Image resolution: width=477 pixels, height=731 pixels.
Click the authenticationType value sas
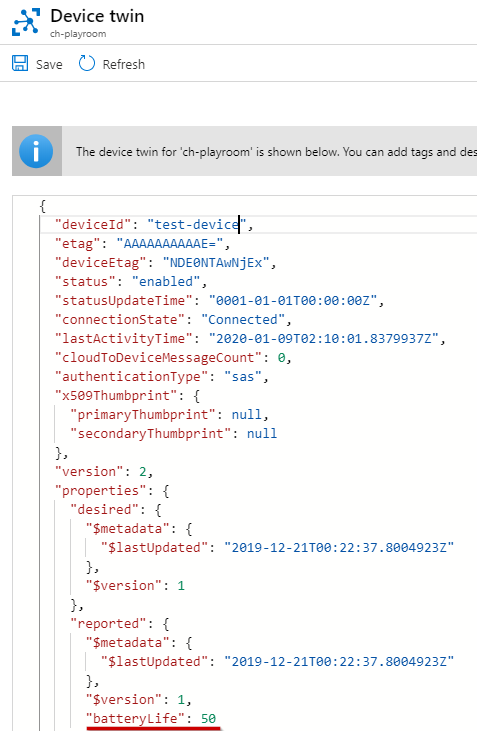[x=243, y=377]
